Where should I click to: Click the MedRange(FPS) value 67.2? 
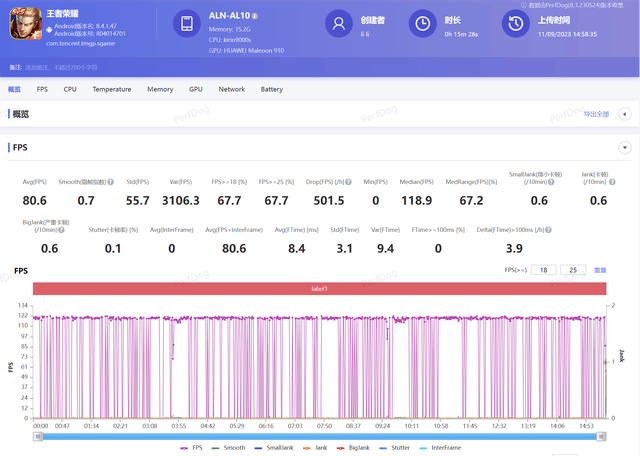pos(471,200)
